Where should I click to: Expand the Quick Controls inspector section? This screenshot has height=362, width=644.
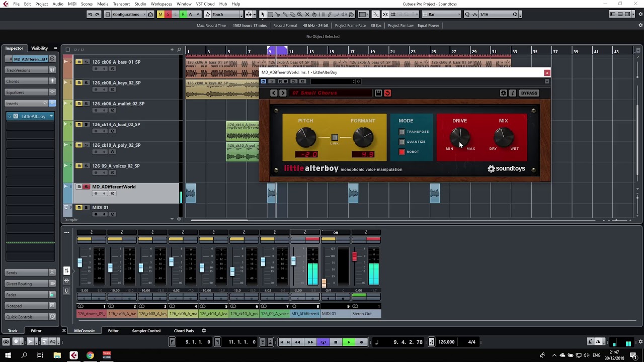(30, 317)
